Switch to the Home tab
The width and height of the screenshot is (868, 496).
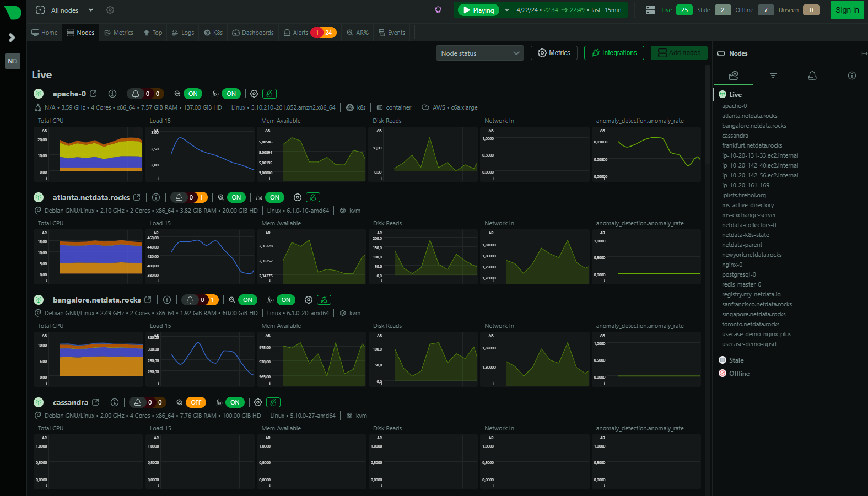tap(45, 33)
